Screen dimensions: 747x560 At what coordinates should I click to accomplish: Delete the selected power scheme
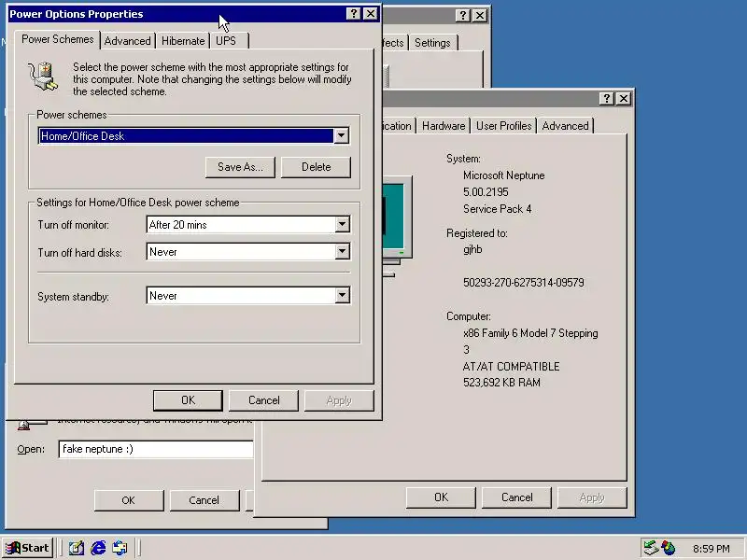click(316, 167)
